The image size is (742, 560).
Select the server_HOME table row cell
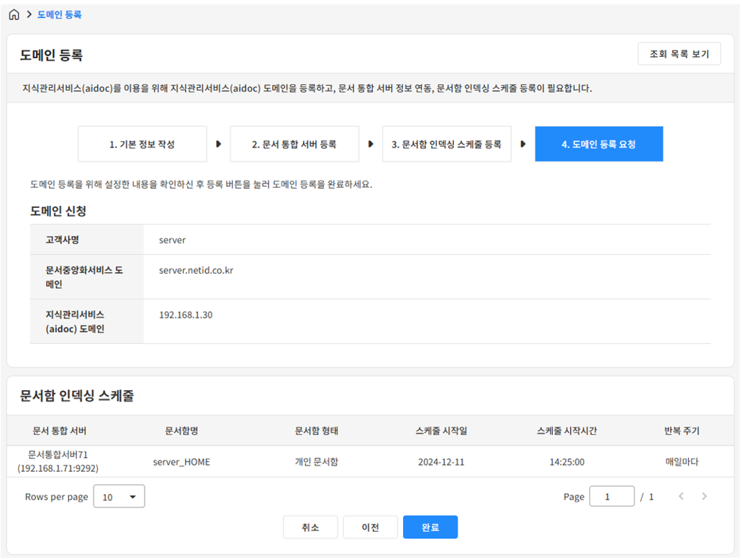tap(181, 462)
